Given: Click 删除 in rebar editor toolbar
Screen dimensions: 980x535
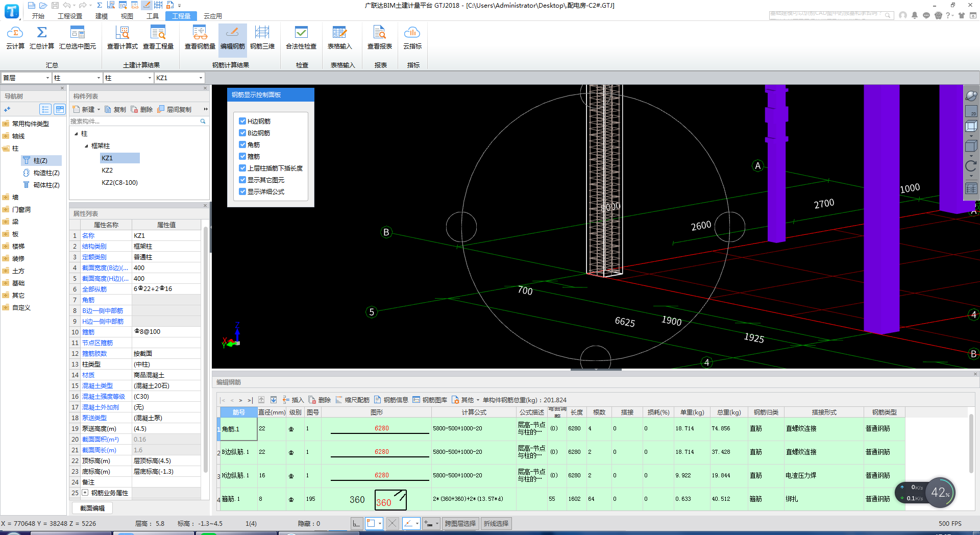Looking at the screenshot, I should [320, 400].
